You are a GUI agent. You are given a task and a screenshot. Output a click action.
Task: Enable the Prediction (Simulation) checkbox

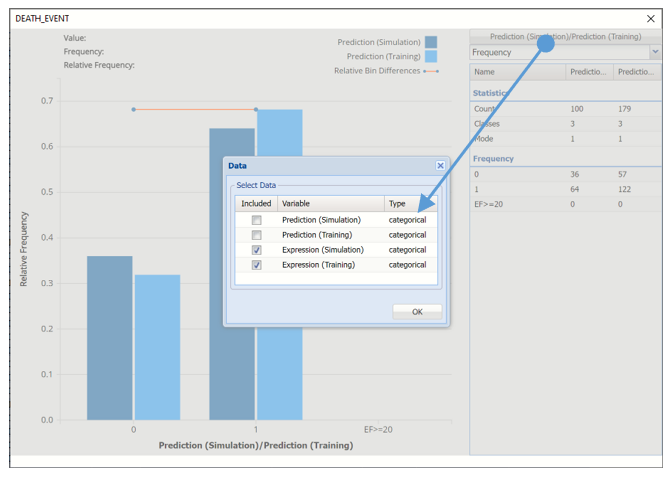(257, 220)
